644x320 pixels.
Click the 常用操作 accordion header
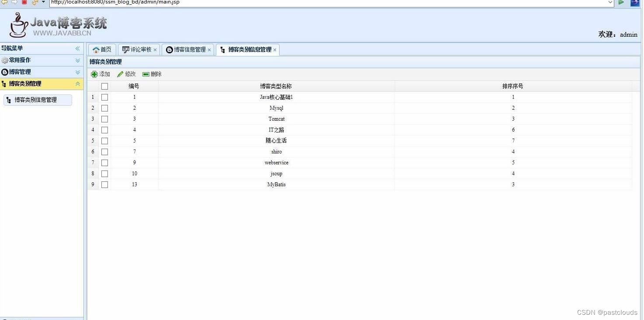pyautogui.click(x=42, y=60)
